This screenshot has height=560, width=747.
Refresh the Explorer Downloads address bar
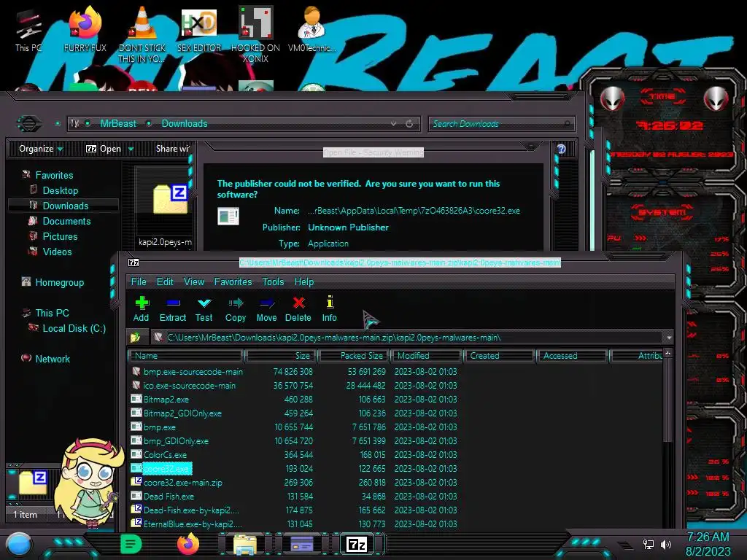[x=409, y=124]
